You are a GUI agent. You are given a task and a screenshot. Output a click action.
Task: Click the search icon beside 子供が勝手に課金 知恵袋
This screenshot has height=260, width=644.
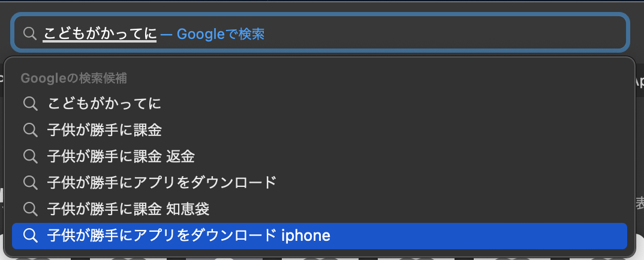(30, 208)
